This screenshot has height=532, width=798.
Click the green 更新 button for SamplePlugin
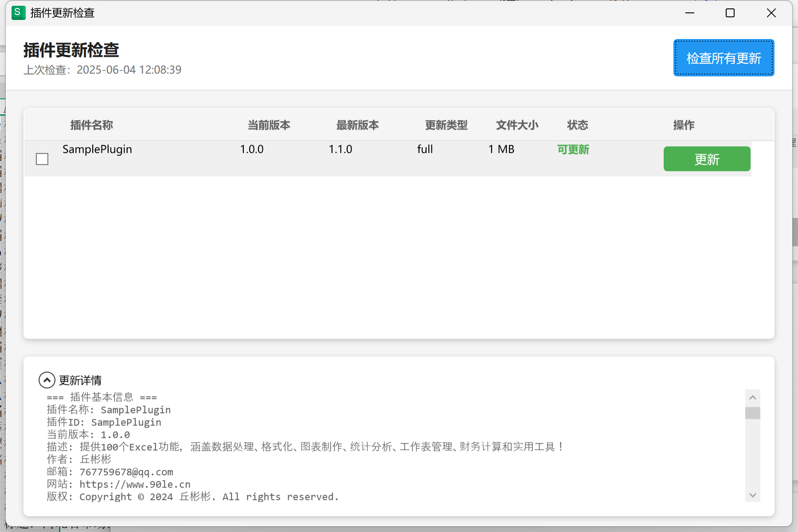coord(707,159)
